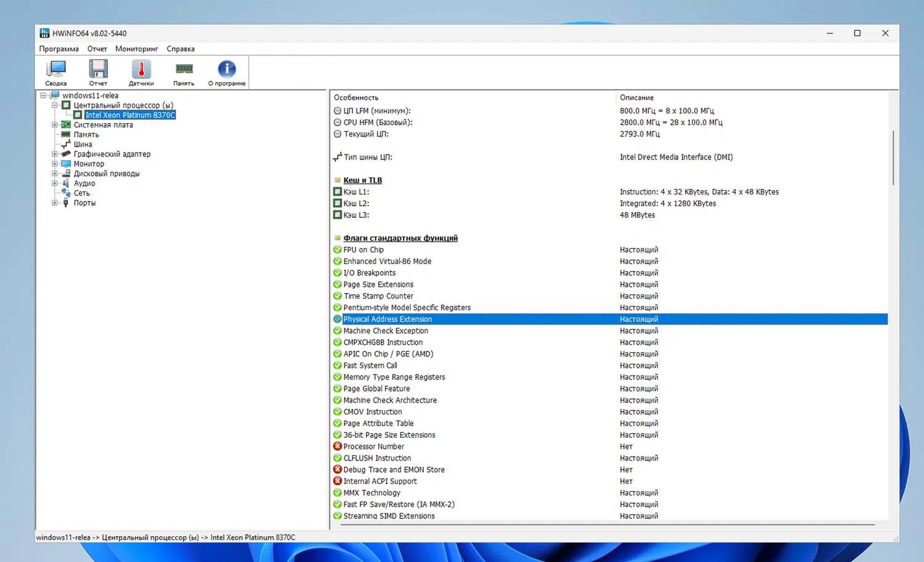Select the Дисковый приводы drive icon

(66, 174)
